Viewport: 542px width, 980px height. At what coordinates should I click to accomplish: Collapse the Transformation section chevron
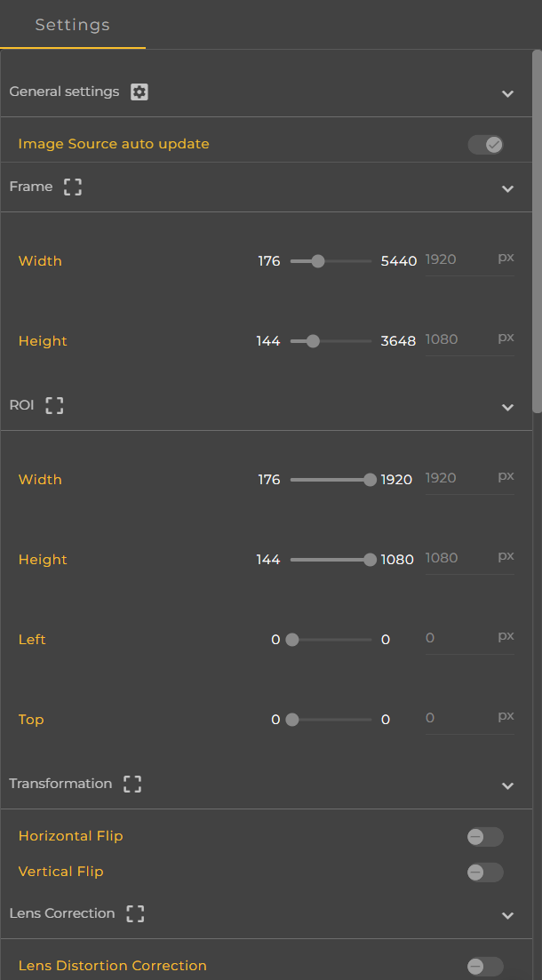(x=507, y=785)
